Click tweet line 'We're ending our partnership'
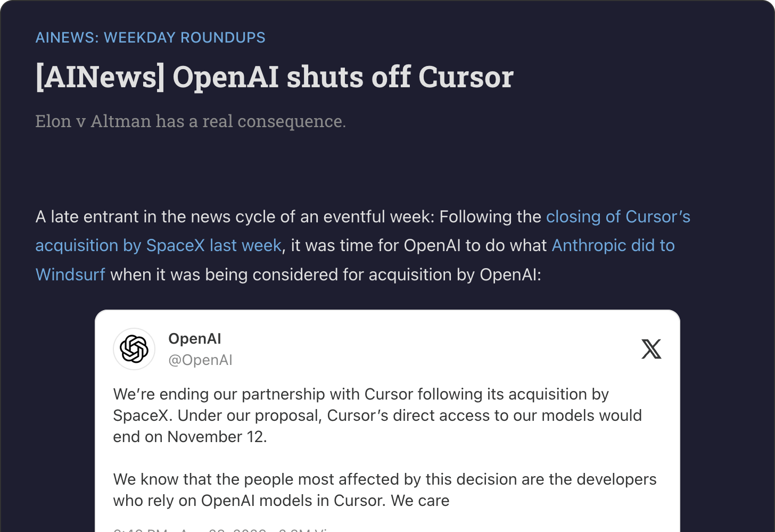This screenshot has width=775, height=532. 361,394
